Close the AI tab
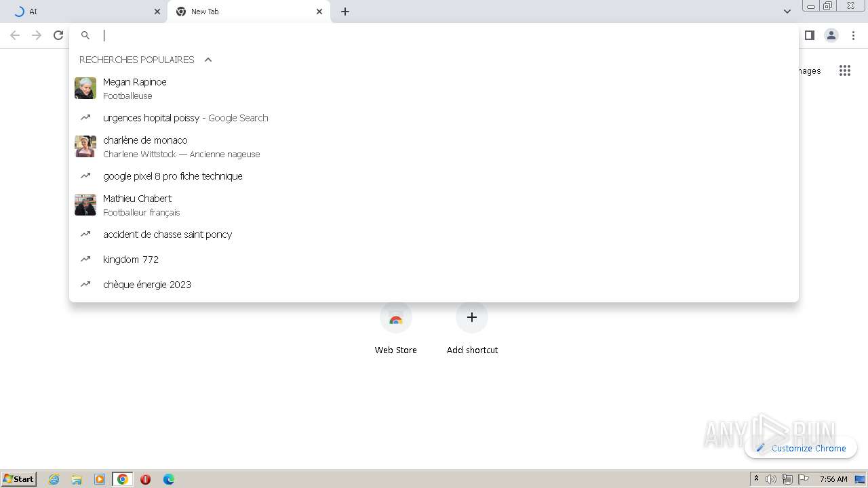Image resolution: width=868 pixels, height=488 pixels. 157,12
